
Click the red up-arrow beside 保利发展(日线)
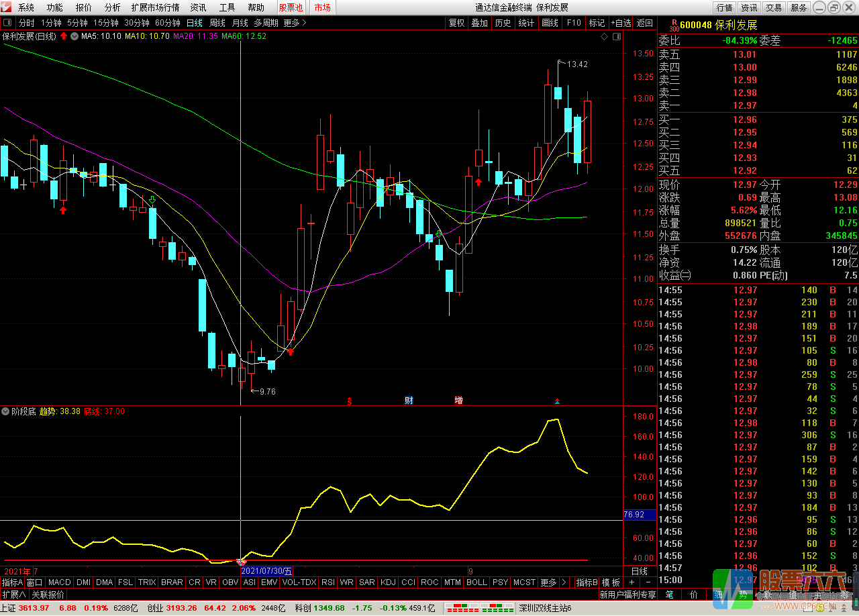64,36
